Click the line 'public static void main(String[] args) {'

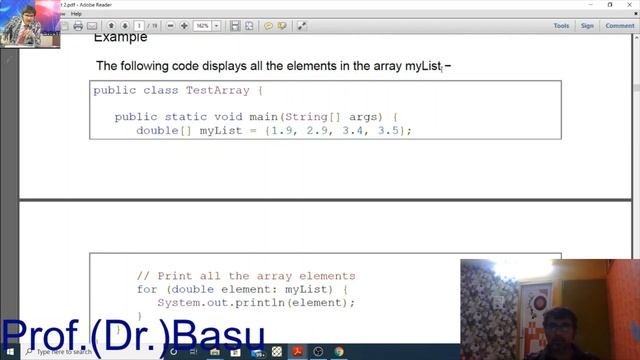tap(256, 117)
